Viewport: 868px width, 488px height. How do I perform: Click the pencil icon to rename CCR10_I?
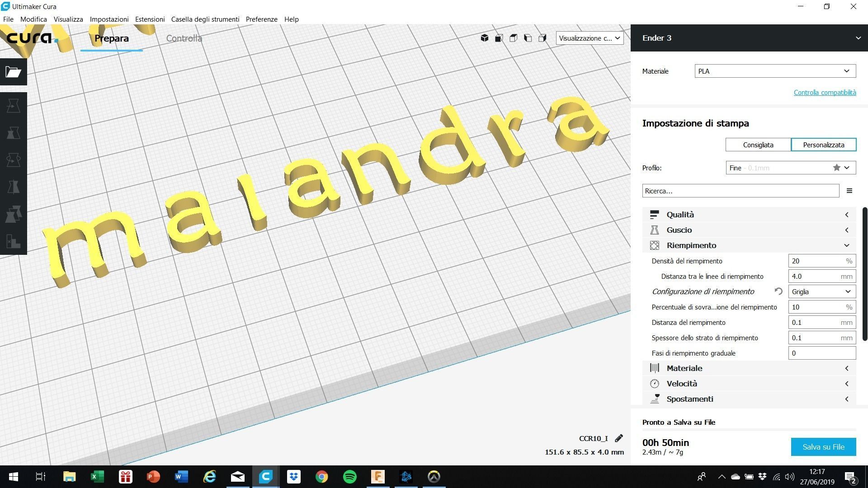click(619, 438)
